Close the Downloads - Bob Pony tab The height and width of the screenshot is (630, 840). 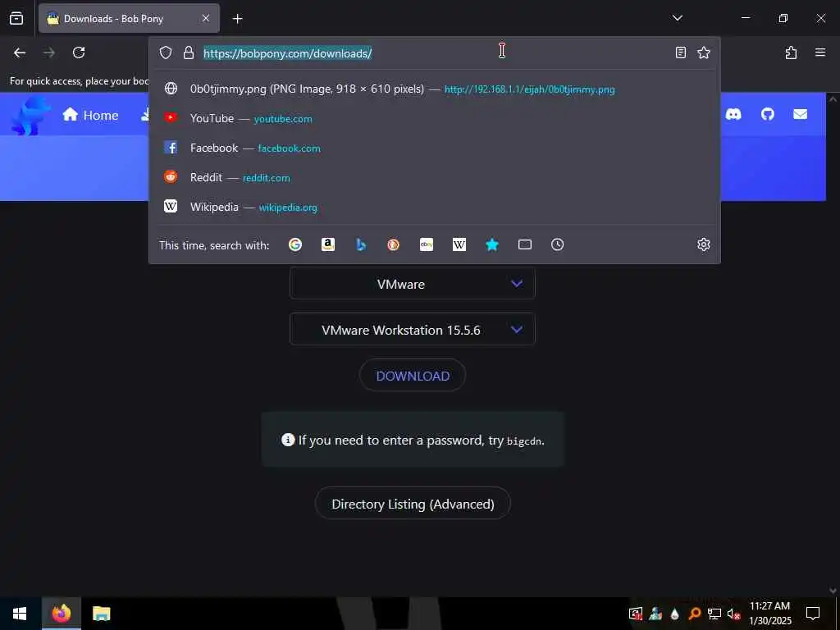pyautogui.click(x=206, y=18)
